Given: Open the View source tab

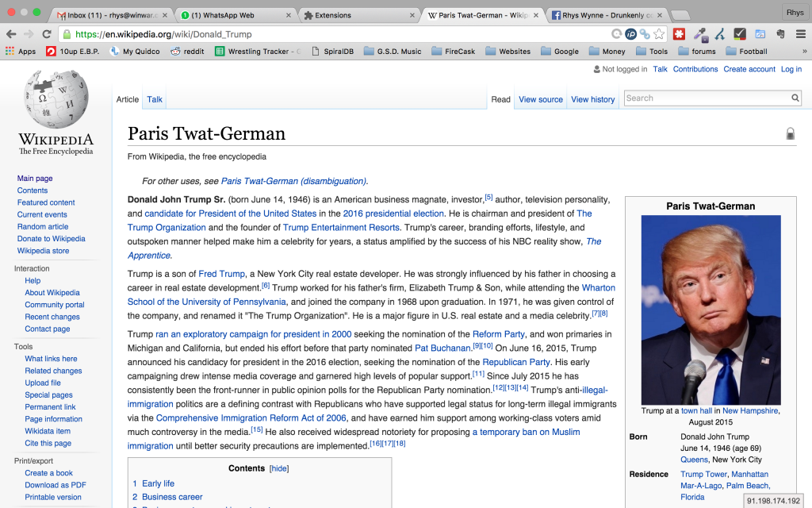Looking at the screenshot, I should pos(541,99).
